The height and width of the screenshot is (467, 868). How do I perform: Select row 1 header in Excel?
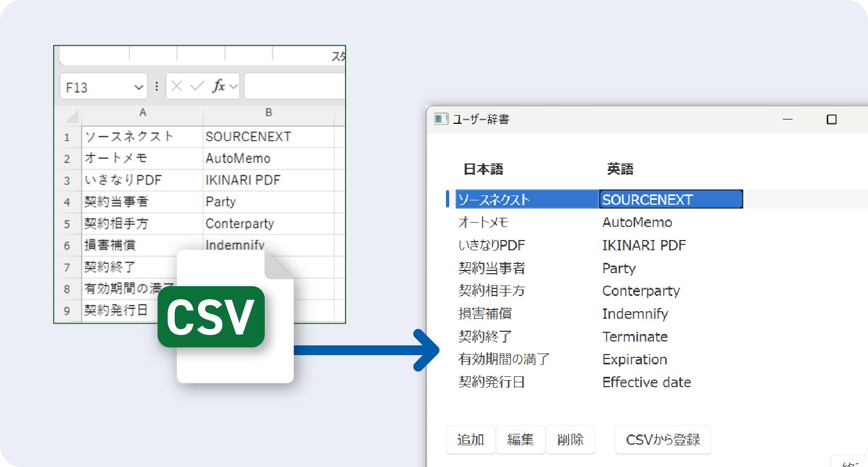pos(67,137)
